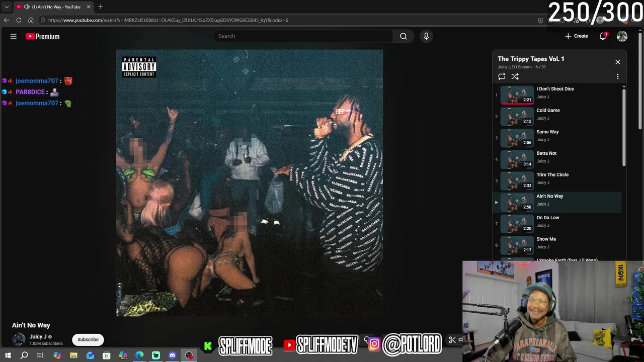Open the account avatar menu
644x362 pixels.
[622, 36]
